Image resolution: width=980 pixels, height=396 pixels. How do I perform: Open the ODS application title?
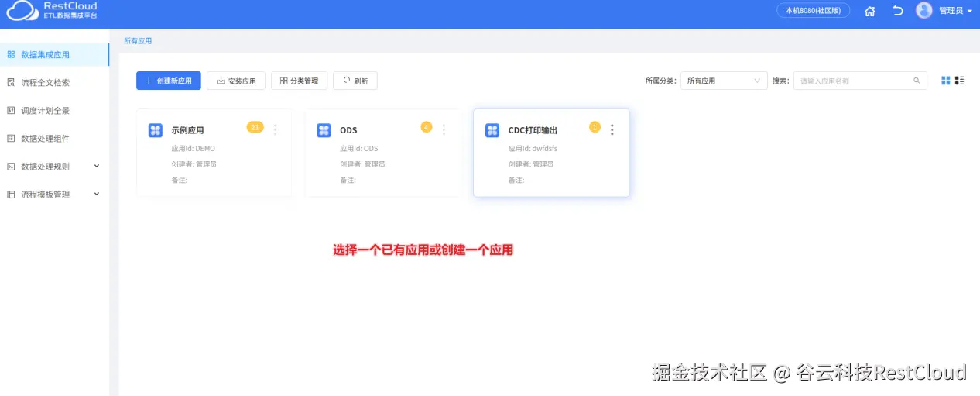tap(348, 130)
